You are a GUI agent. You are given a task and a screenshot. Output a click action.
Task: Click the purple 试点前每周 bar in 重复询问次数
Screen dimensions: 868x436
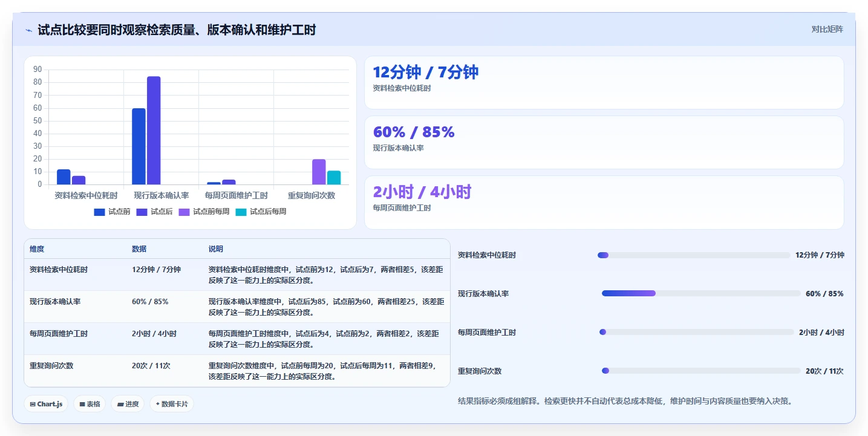click(319, 172)
